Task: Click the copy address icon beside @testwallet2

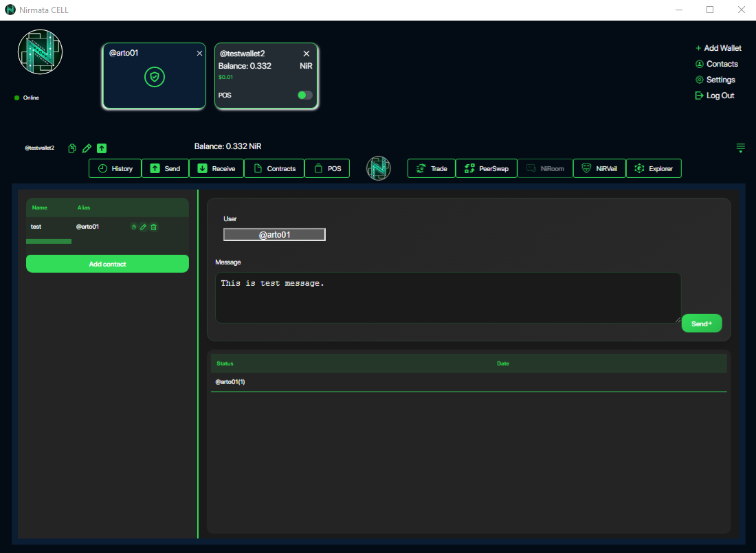Action: point(72,148)
